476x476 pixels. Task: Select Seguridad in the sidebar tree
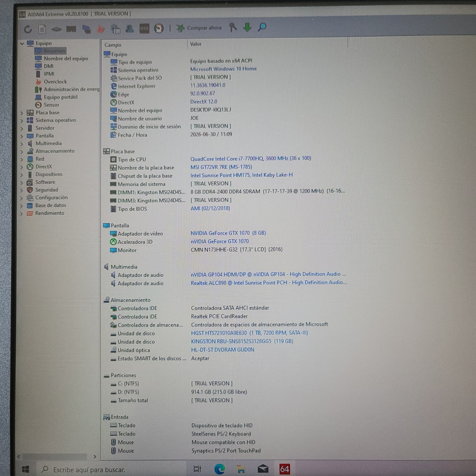coord(47,190)
